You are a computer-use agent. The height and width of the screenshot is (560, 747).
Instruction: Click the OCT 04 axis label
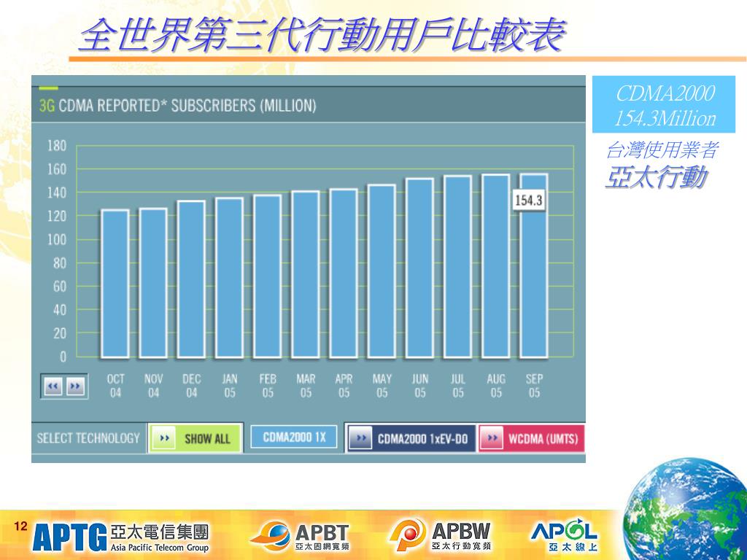[x=115, y=386]
